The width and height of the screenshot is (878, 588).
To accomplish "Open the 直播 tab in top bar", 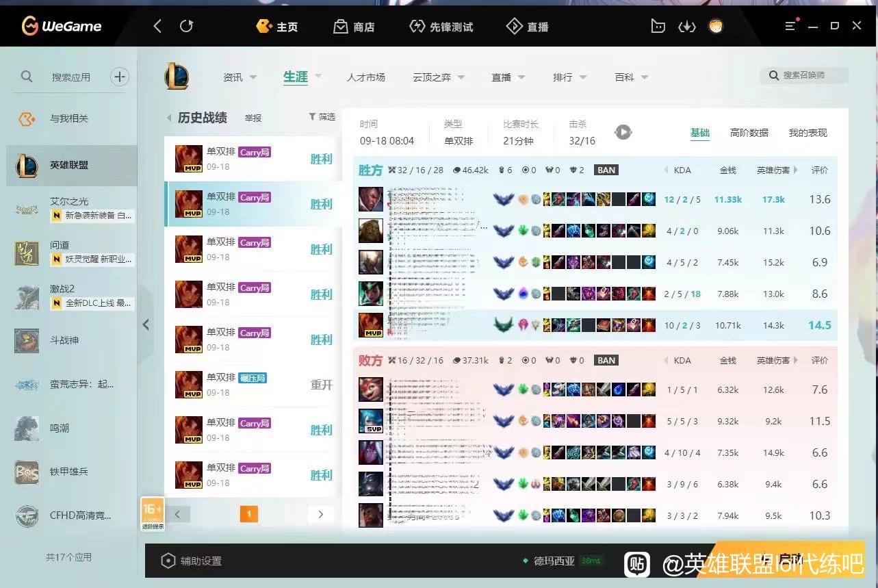I will pyautogui.click(x=527, y=27).
